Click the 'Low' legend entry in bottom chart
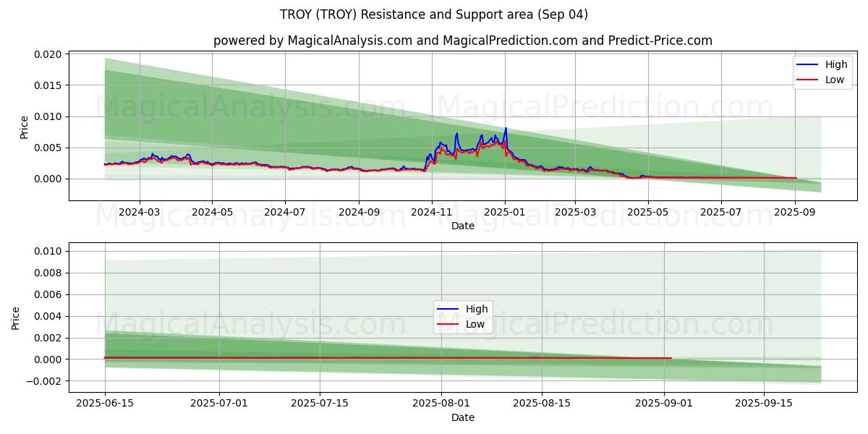The width and height of the screenshot is (868, 434). pos(475,324)
